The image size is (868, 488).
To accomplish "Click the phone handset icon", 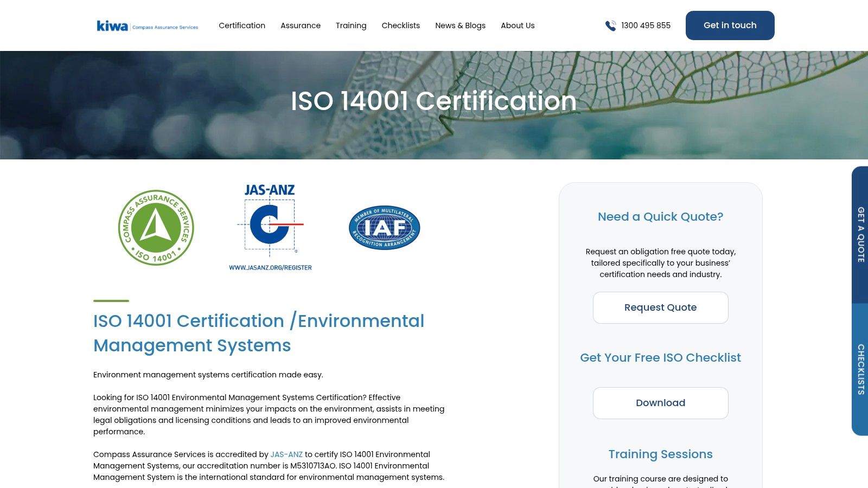I will tap(610, 25).
